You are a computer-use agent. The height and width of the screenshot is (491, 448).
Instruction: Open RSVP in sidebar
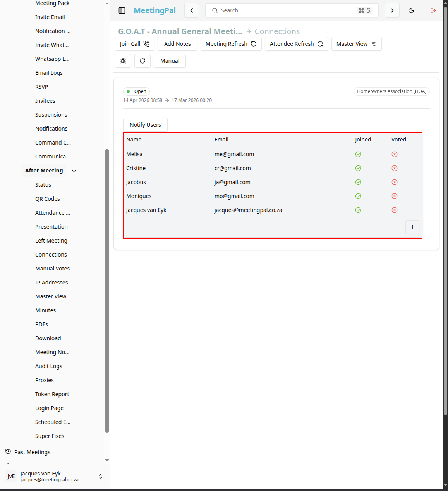pos(41,87)
